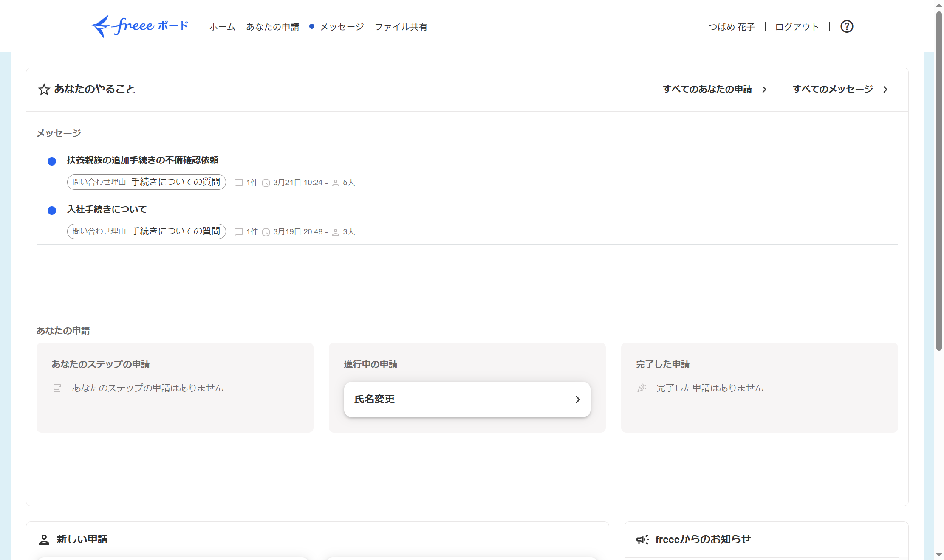Click the person icon beside 新しい申請
The width and height of the screenshot is (944, 560).
pyautogui.click(x=44, y=540)
